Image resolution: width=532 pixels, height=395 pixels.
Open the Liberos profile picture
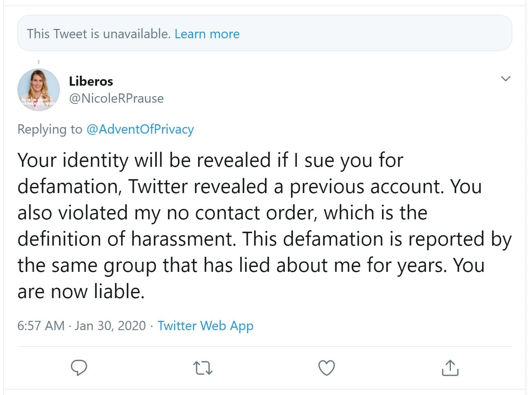click(39, 90)
